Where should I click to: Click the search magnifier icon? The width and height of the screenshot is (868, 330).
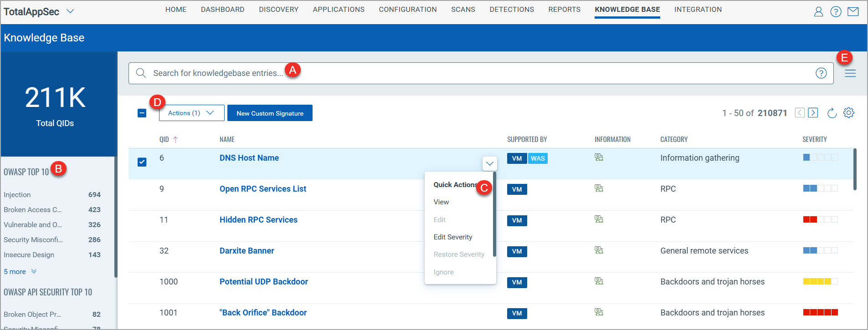click(141, 73)
